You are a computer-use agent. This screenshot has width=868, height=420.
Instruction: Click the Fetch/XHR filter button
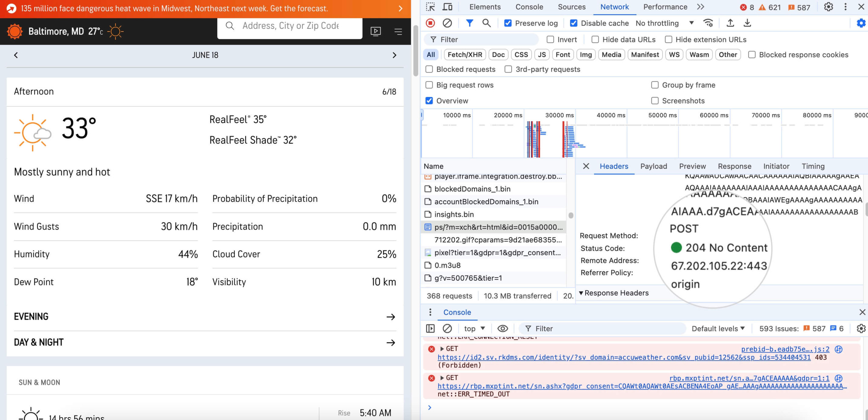click(465, 54)
